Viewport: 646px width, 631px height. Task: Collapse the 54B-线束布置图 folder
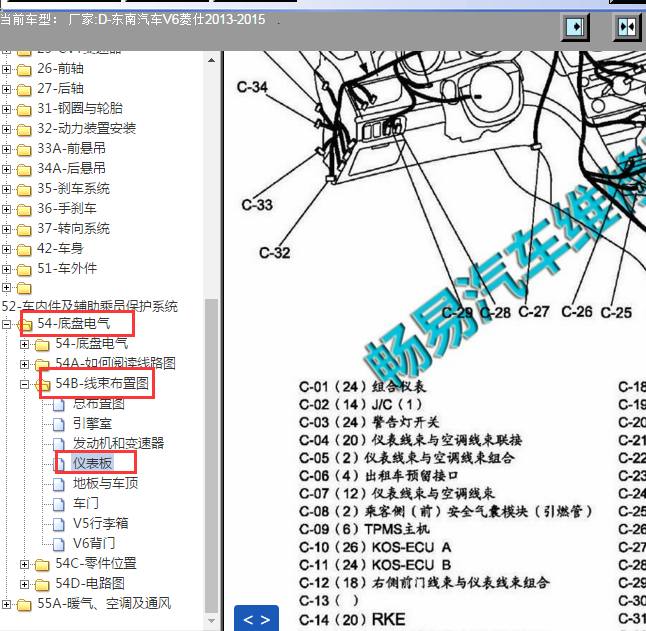pos(24,385)
